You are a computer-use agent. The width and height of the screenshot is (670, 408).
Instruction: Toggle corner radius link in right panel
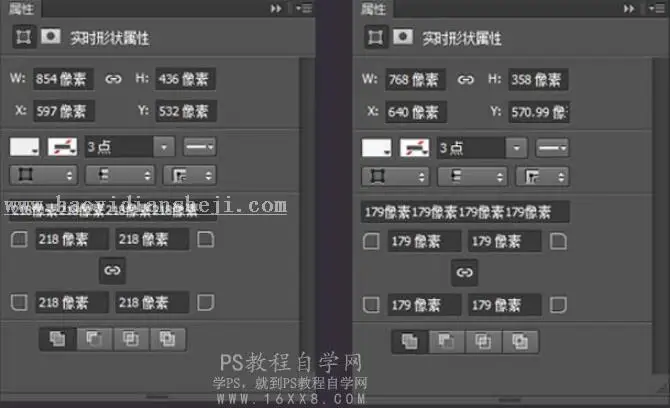tap(464, 272)
